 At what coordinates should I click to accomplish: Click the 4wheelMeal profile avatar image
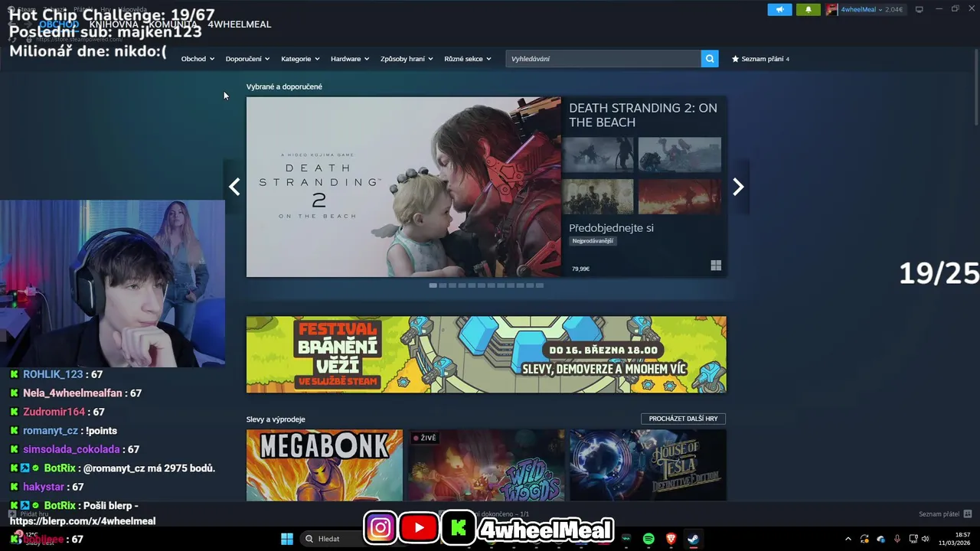coord(831,9)
